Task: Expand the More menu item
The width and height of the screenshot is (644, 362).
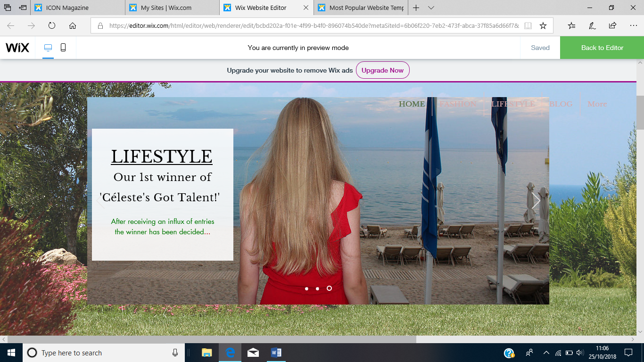Action: click(597, 104)
